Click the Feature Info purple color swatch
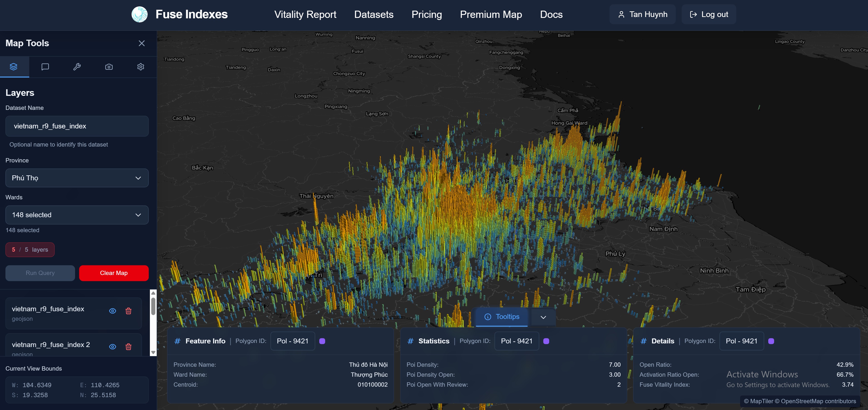The image size is (868, 410). coord(322,341)
